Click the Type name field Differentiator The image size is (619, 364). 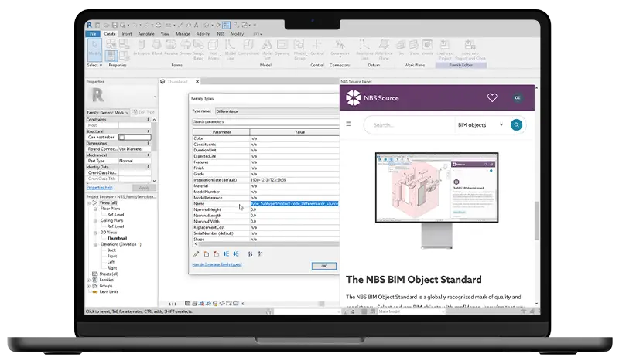click(277, 111)
